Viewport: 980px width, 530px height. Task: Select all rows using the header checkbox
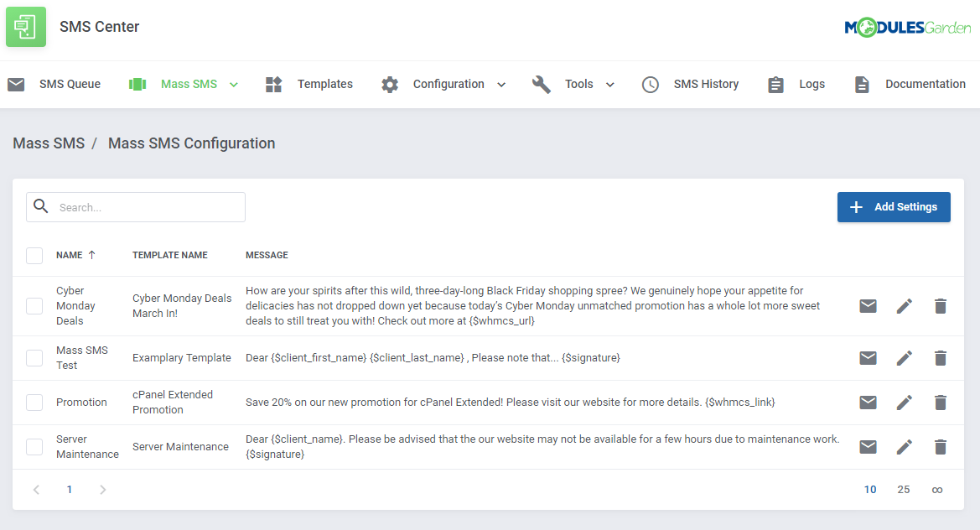(x=34, y=255)
